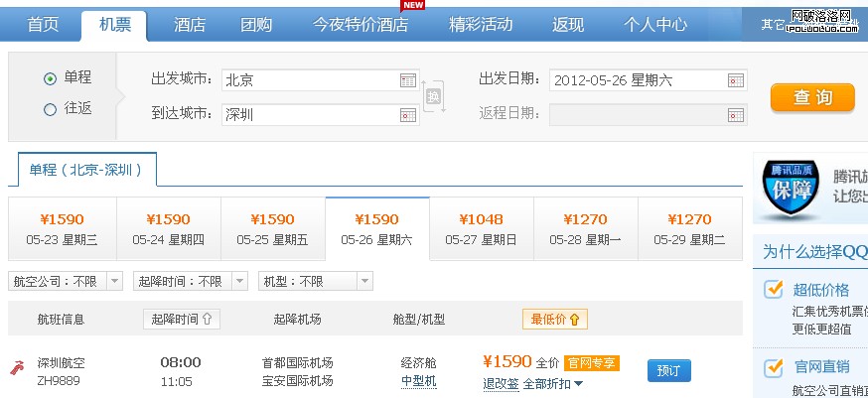Sort by takeoff time arrow
The width and height of the screenshot is (868, 398).
click(x=207, y=320)
